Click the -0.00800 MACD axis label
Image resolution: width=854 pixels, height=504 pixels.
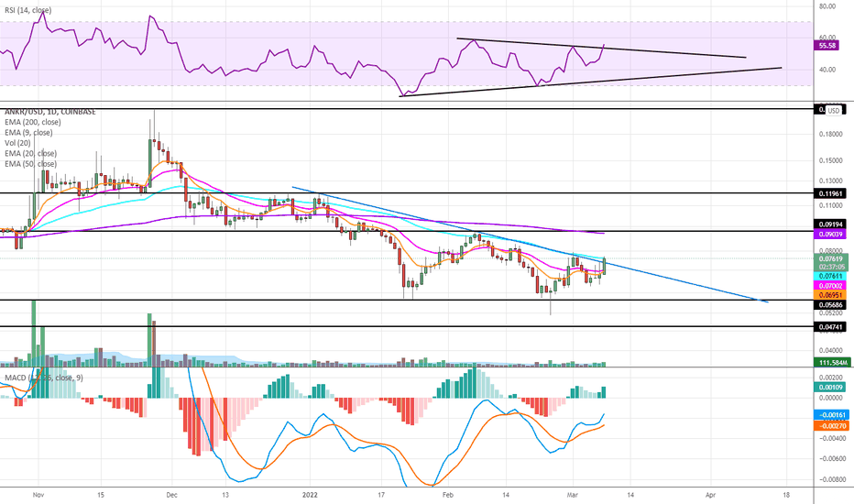click(832, 479)
